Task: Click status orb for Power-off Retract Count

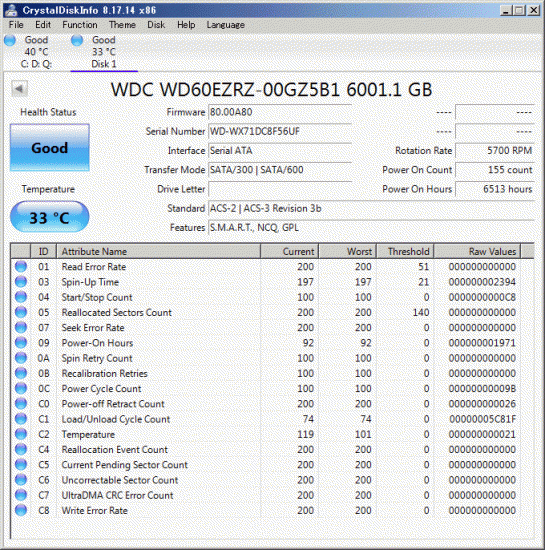Action: [x=21, y=404]
